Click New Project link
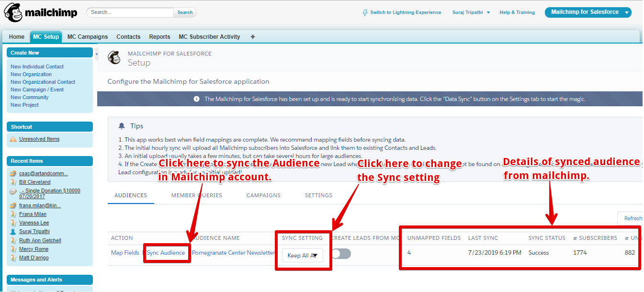Image resolution: width=644 pixels, height=292 pixels. point(24,105)
